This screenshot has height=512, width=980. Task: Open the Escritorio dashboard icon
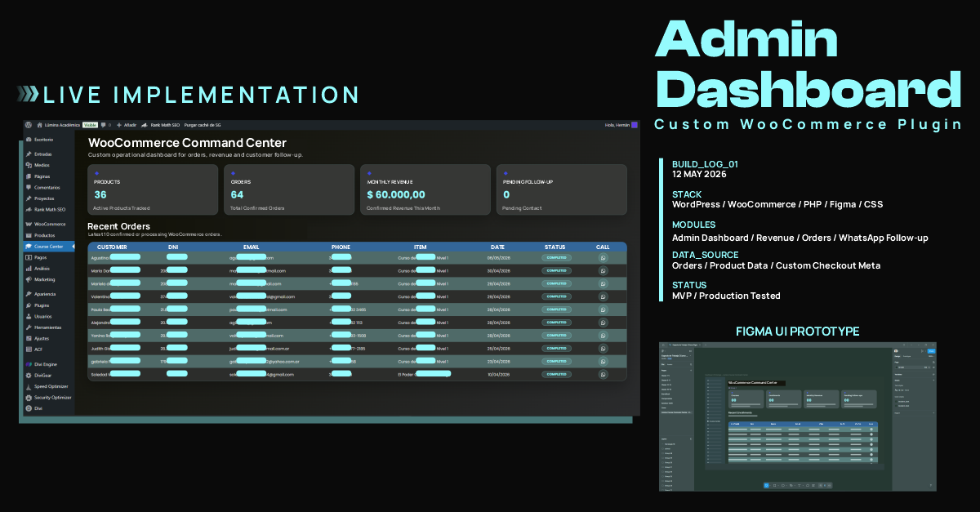click(x=29, y=140)
